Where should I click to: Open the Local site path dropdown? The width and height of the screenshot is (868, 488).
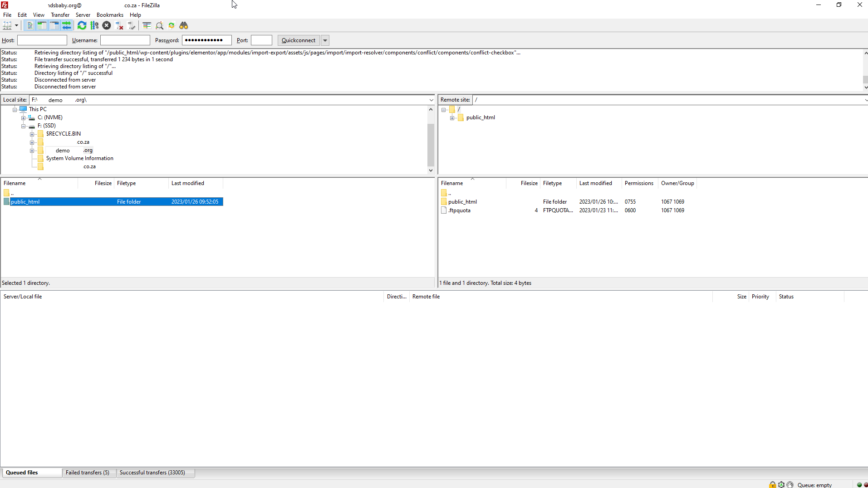431,100
